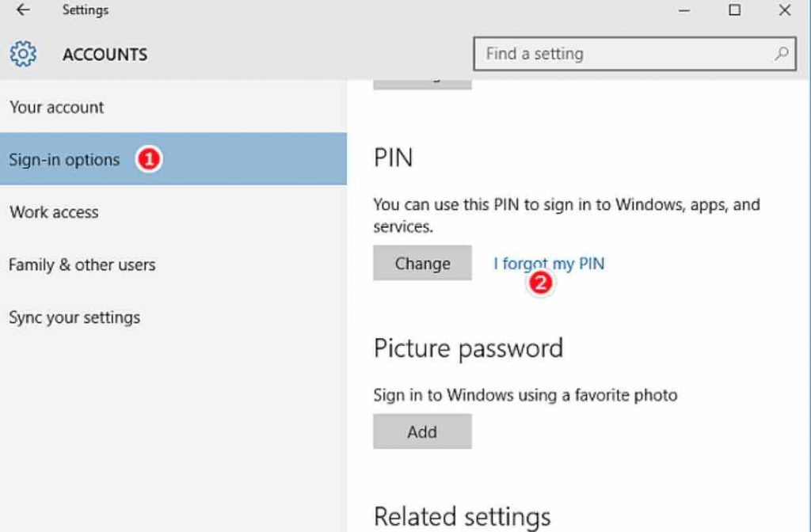Image resolution: width=811 pixels, height=532 pixels.
Task: Select Your account in the sidebar
Action: 56,107
